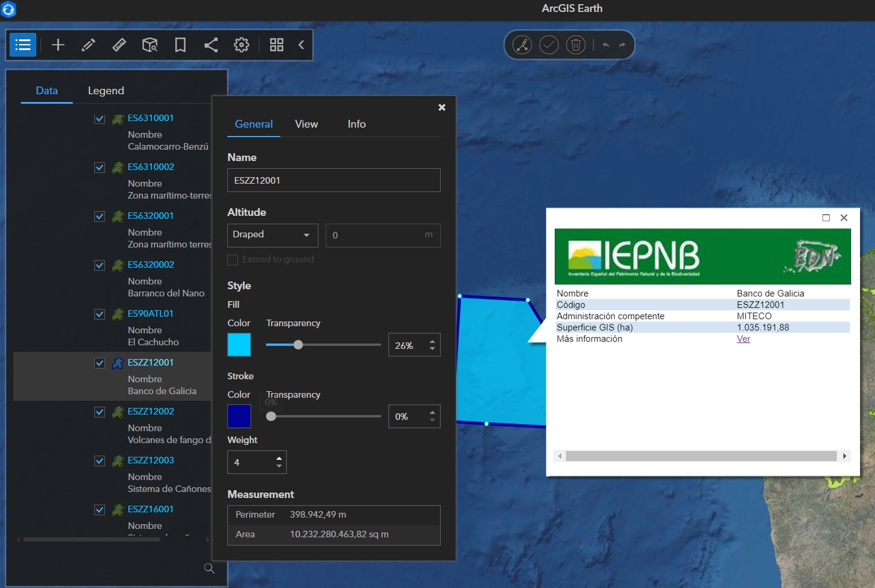Open the Info tab in style panel
Viewport: 875px width, 588px height.
[356, 124]
